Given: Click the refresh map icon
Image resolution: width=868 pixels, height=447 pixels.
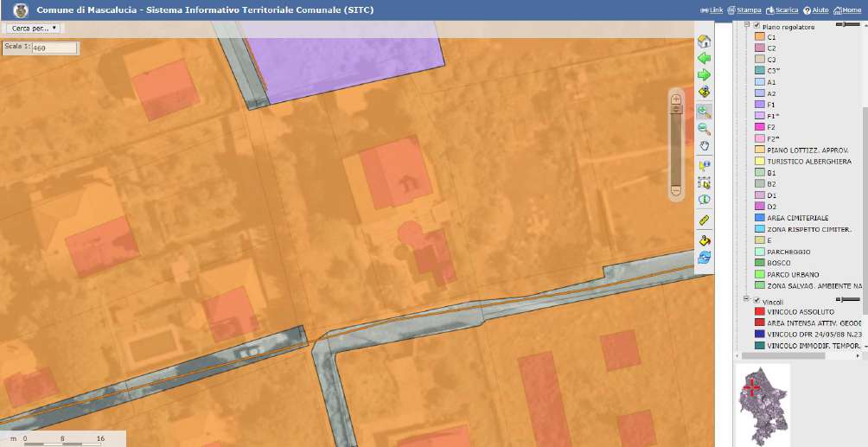Looking at the screenshot, I should coord(704,258).
